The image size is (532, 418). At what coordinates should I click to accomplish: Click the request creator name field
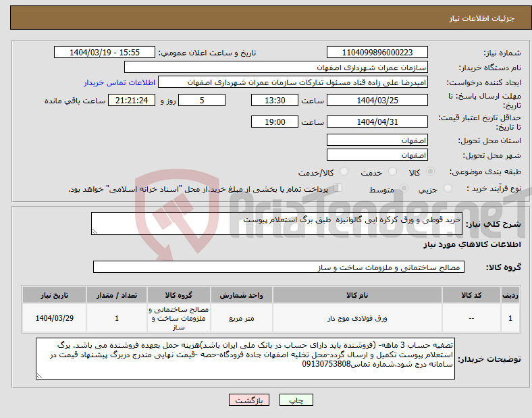[293, 82]
